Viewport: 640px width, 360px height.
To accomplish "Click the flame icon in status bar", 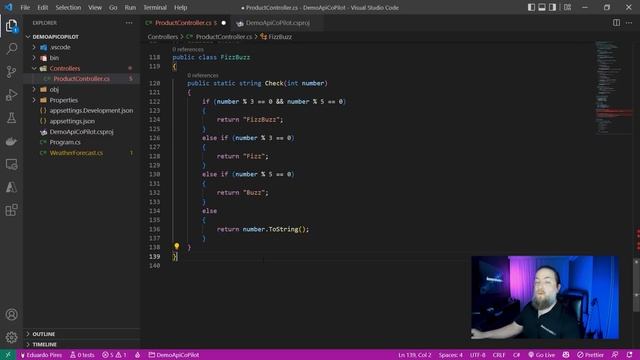I will pyautogui.click(x=138, y=355).
